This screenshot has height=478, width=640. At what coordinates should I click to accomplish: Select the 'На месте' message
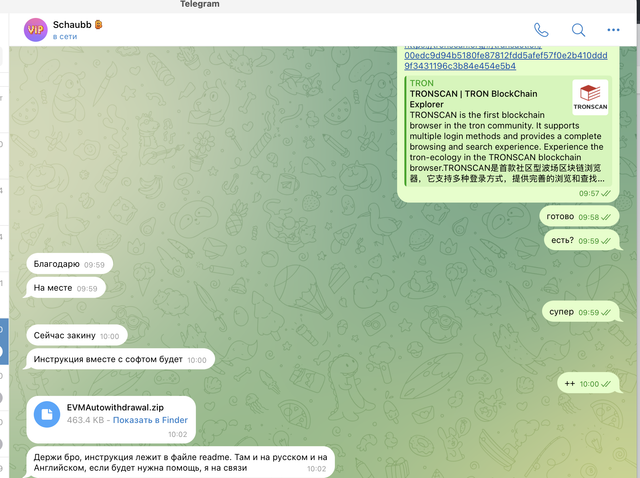tap(66, 288)
